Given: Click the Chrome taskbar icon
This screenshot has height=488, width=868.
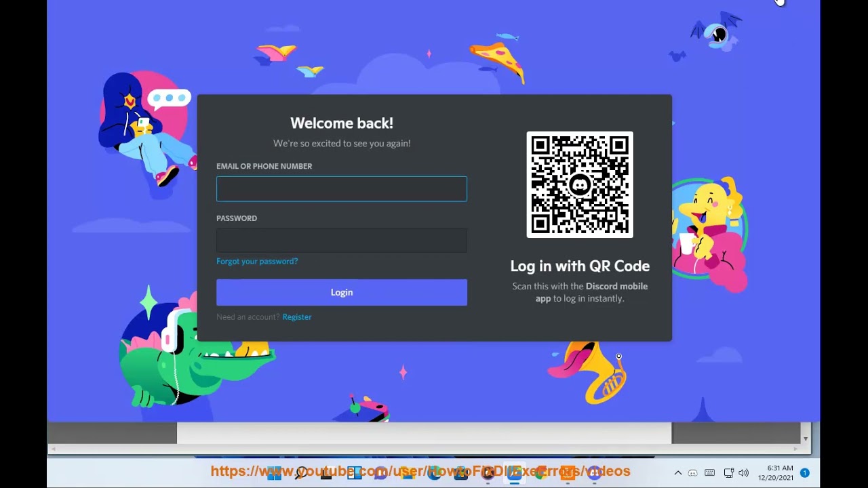Looking at the screenshot, I should click(540, 472).
